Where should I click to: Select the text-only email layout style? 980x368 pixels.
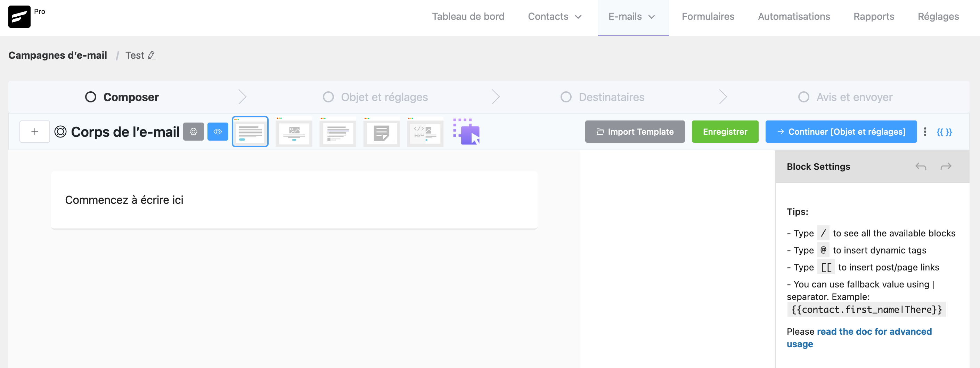[x=250, y=132]
